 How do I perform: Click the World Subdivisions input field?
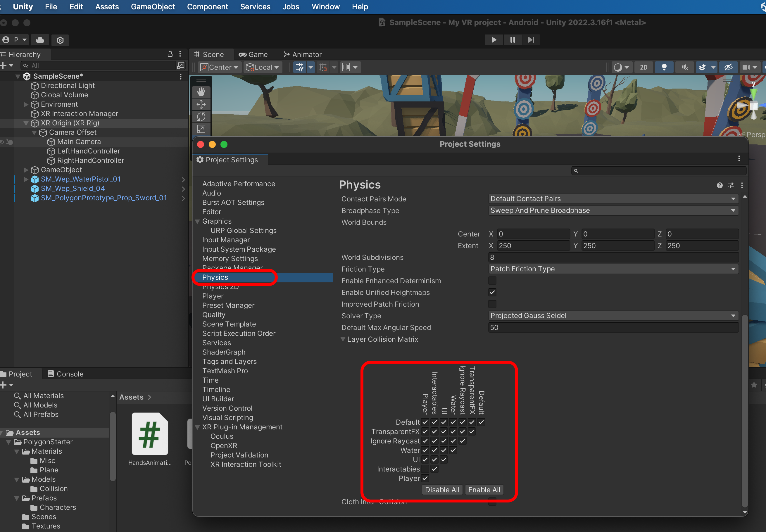pos(613,257)
